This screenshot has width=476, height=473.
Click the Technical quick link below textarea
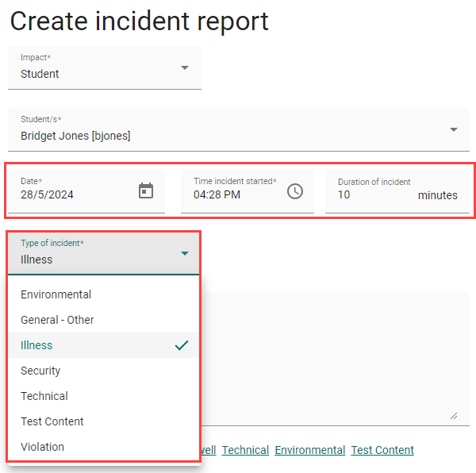pos(245,450)
